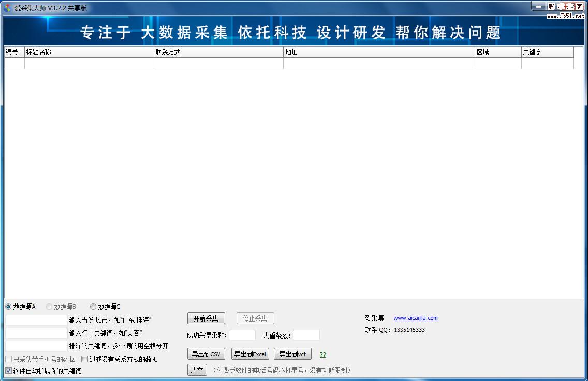Open the www.aicaijila.com website link

pyautogui.click(x=416, y=318)
